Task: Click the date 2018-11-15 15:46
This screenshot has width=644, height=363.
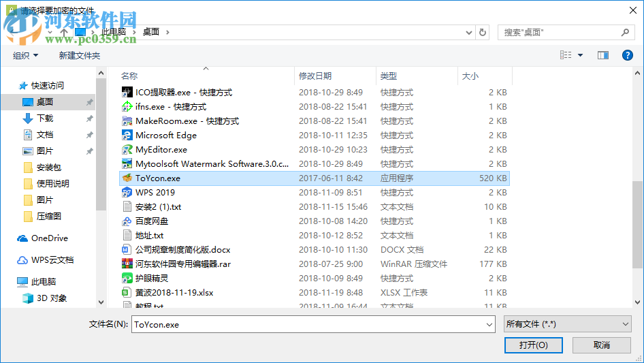Action: click(x=333, y=207)
